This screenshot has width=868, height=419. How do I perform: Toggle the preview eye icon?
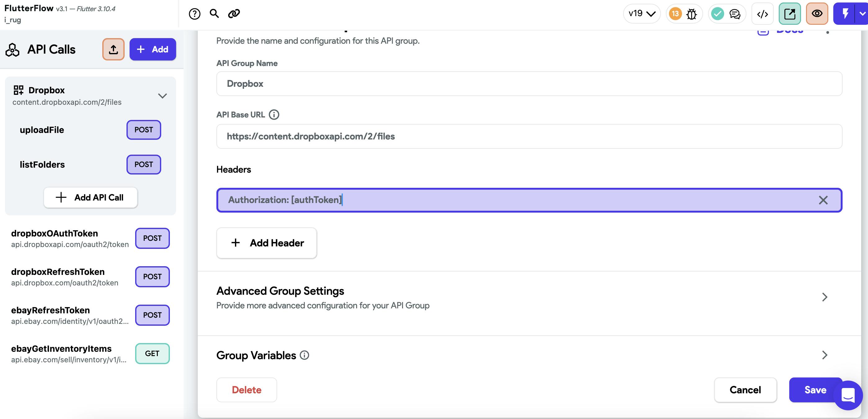click(817, 14)
